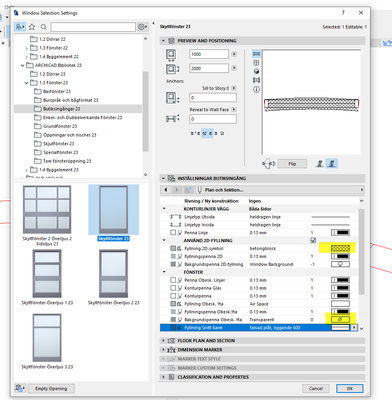Select the highlighted anchor icon beside Flip

pos(332,164)
